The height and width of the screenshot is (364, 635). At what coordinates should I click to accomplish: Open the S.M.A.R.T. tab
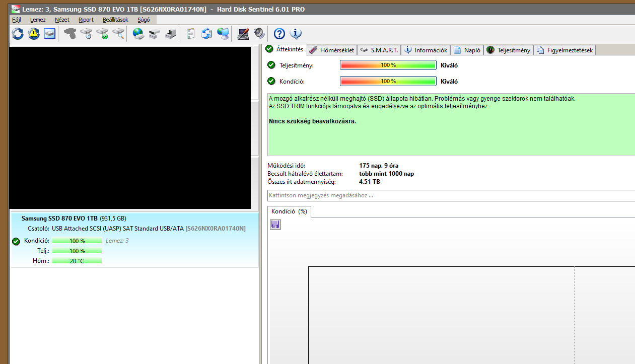[x=379, y=50]
